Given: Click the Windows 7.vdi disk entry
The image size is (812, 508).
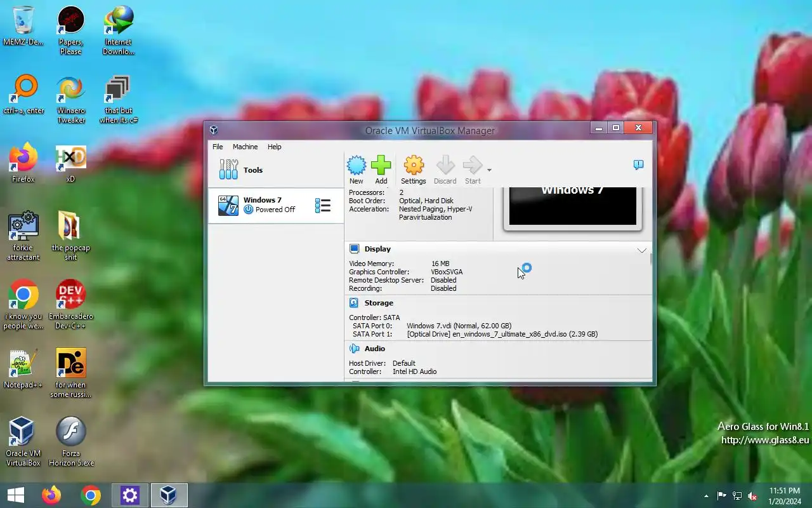Looking at the screenshot, I should (459, 326).
